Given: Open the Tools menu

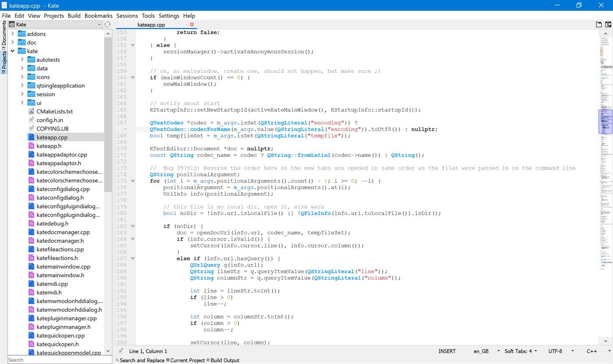Looking at the screenshot, I should point(148,16).
